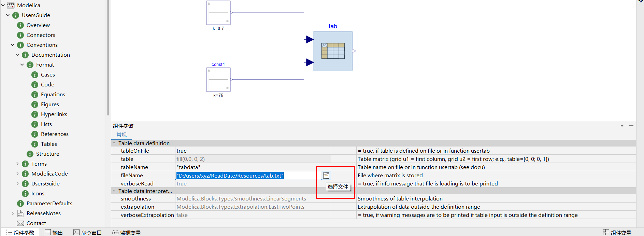Open the Hyperlinks documentation item
Viewport: 644px width, 236px height.
click(x=54, y=114)
